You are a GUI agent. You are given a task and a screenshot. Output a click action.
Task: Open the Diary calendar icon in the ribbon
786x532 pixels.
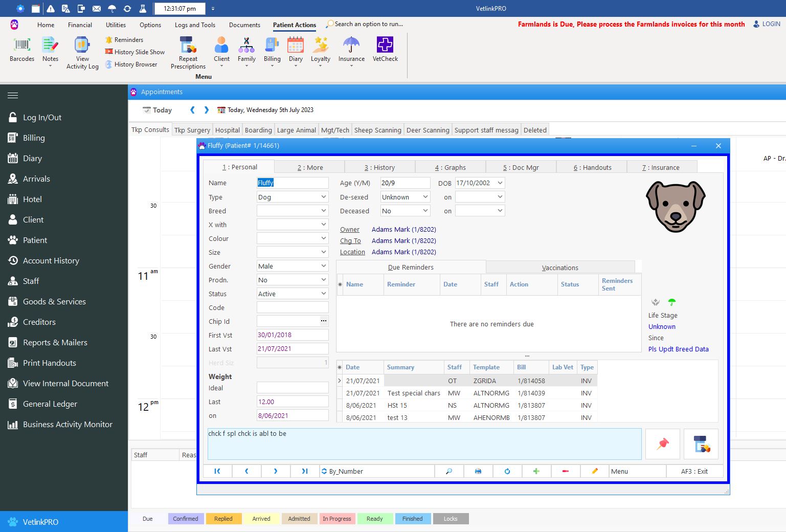pyautogui.click(x=296, y=50)
